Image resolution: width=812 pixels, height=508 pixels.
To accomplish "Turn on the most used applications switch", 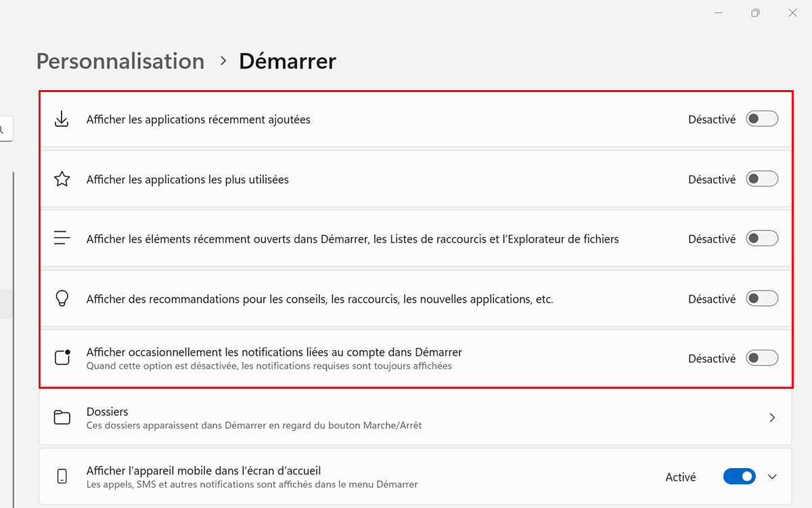I will (762, 179).
